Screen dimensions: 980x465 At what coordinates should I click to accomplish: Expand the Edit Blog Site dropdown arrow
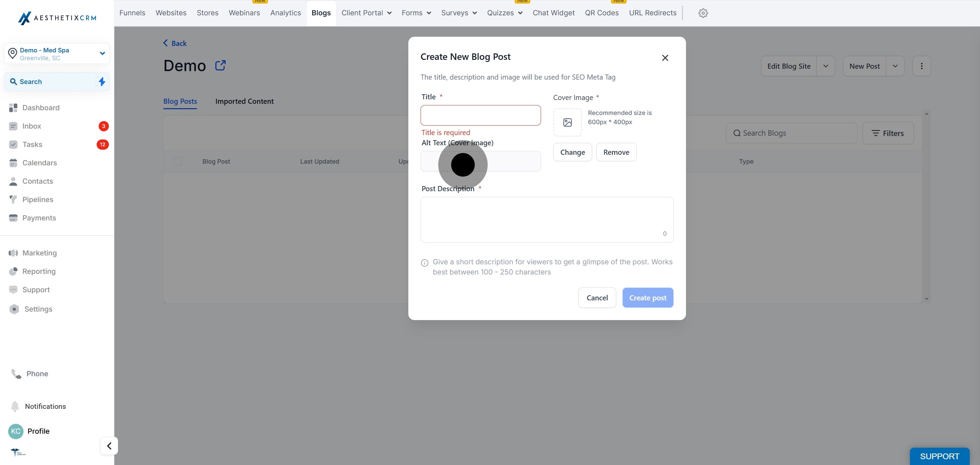(825, 66)
